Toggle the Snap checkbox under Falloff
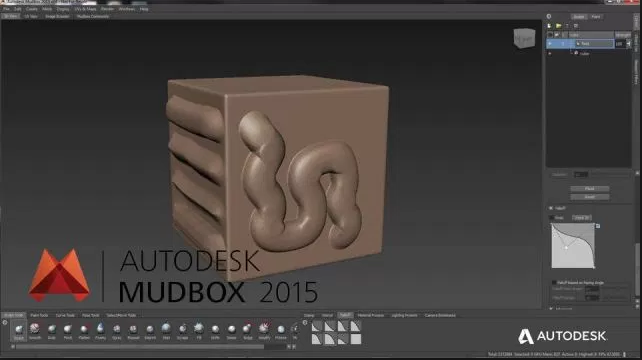The image size is (642, 360). click(x=552, y=217)
